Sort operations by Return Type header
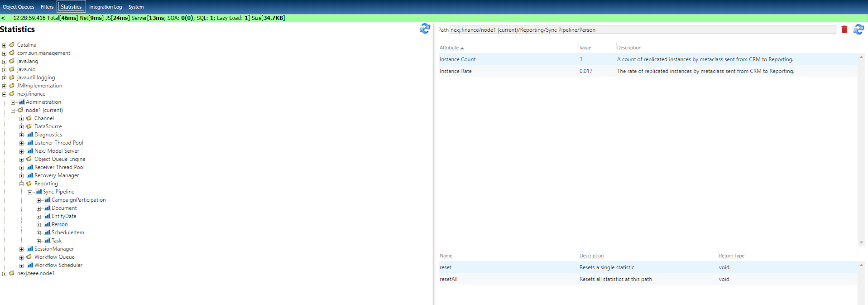The image size is (868, 305). click(731, 256)
